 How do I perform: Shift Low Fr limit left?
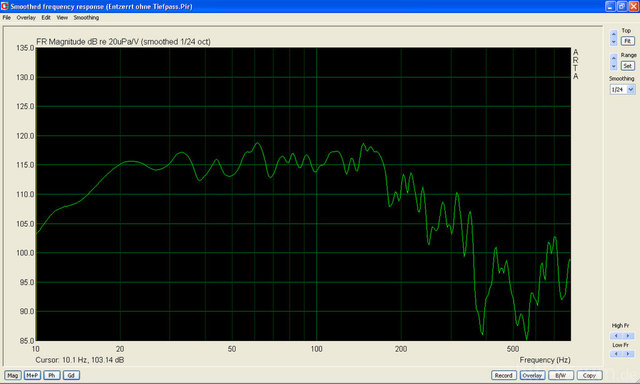pyautogui.click(x=616, y=354)
